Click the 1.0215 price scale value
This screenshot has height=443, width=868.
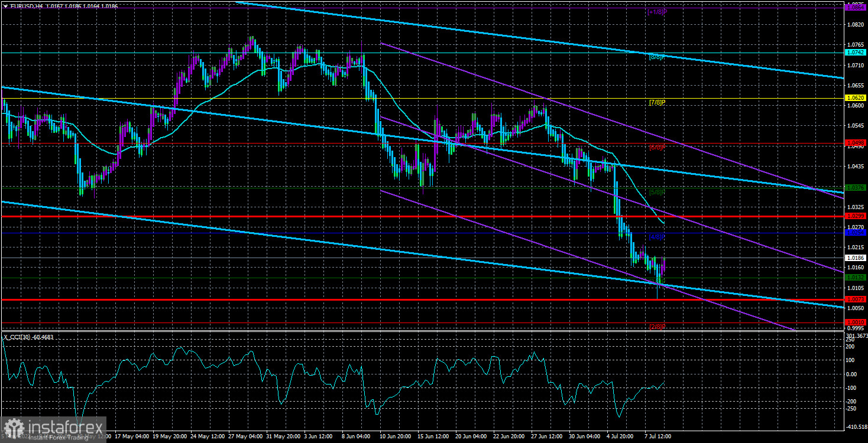tap(855, 247)
